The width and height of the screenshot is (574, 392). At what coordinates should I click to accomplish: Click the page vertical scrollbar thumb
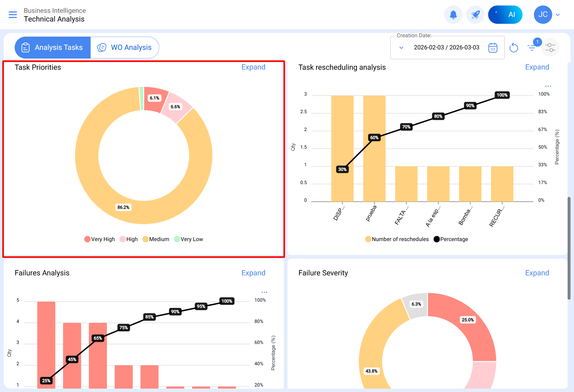(x=569, y=248)
